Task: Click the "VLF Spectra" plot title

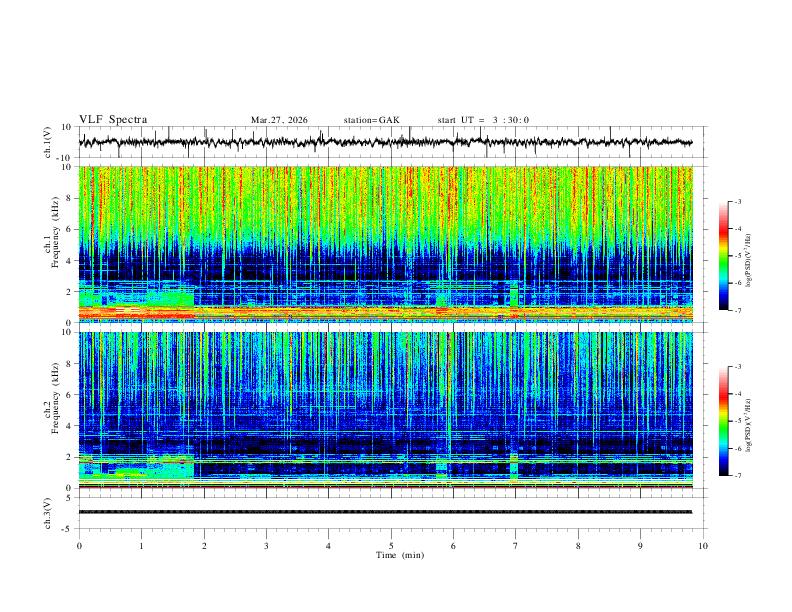Action: [x=113, y=120]
